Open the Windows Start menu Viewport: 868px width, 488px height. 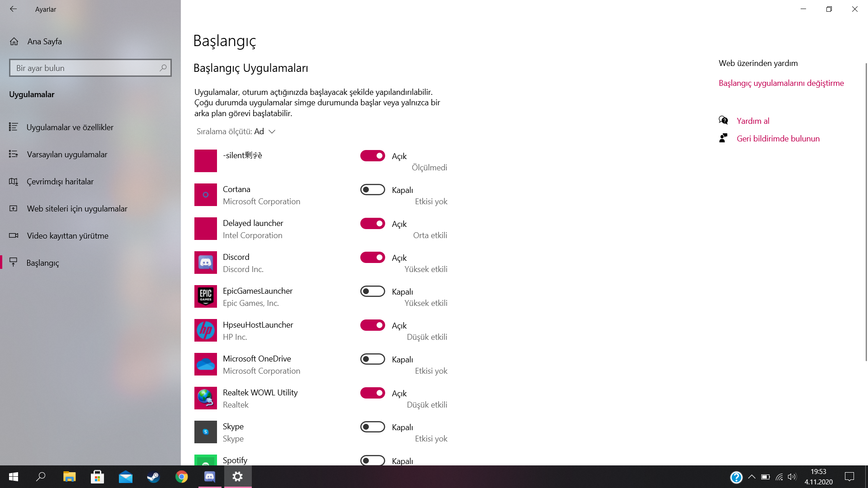14,477
